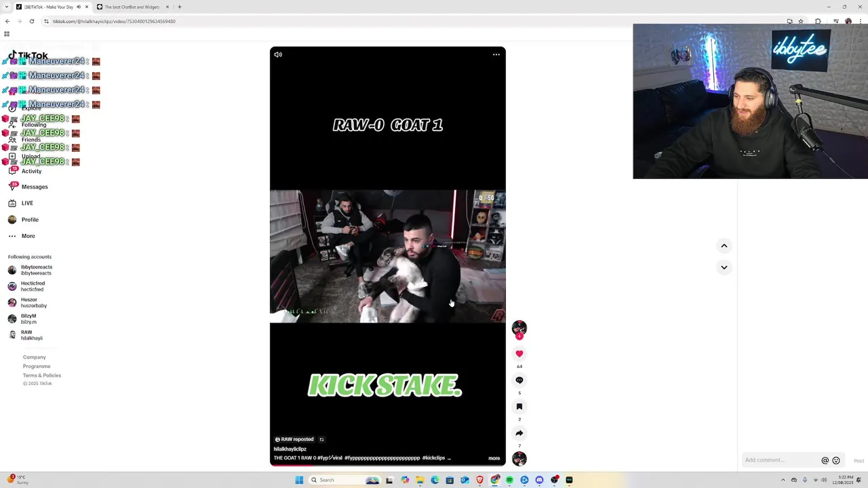Open a new browser tab
Image resolution: width=868 pixels, height=488 pixels.
pos(180,7)
